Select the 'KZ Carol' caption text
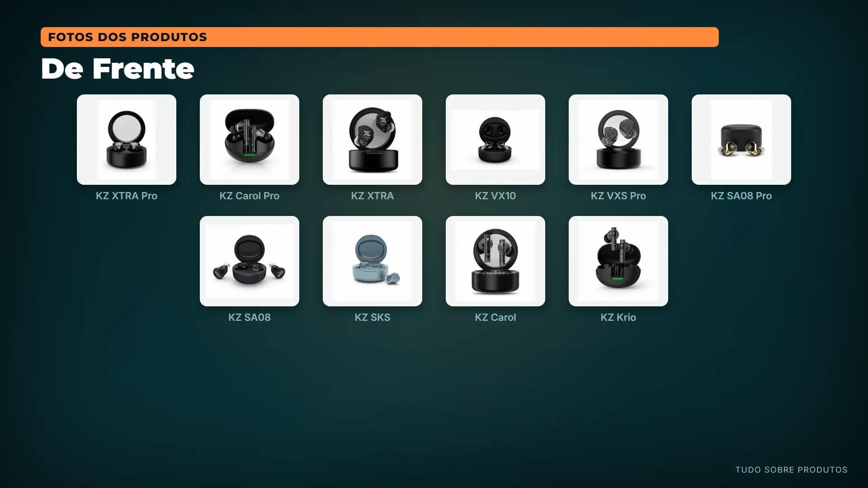 [x=495, y=317]
